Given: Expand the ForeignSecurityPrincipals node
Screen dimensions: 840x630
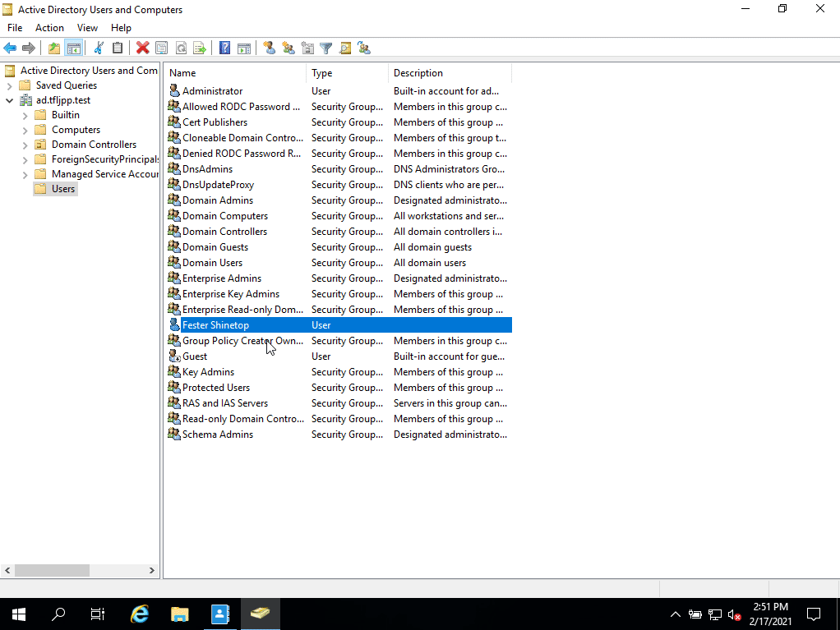Looking at the screenshot, I should (25, 159).
